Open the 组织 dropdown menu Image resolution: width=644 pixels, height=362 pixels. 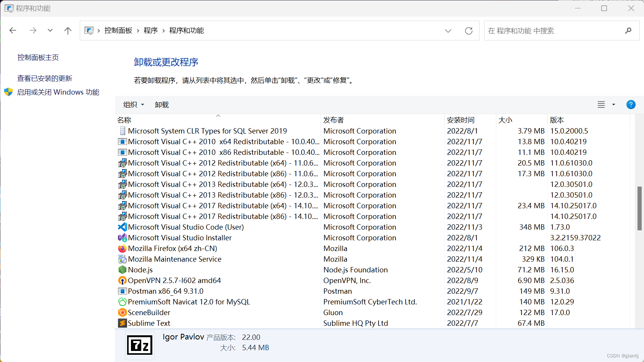133,105
